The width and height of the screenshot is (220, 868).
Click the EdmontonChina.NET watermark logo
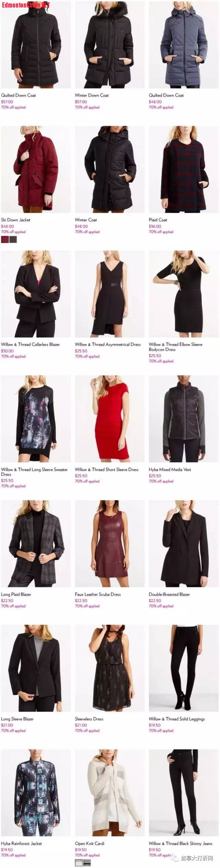click(x=26, y=5)
